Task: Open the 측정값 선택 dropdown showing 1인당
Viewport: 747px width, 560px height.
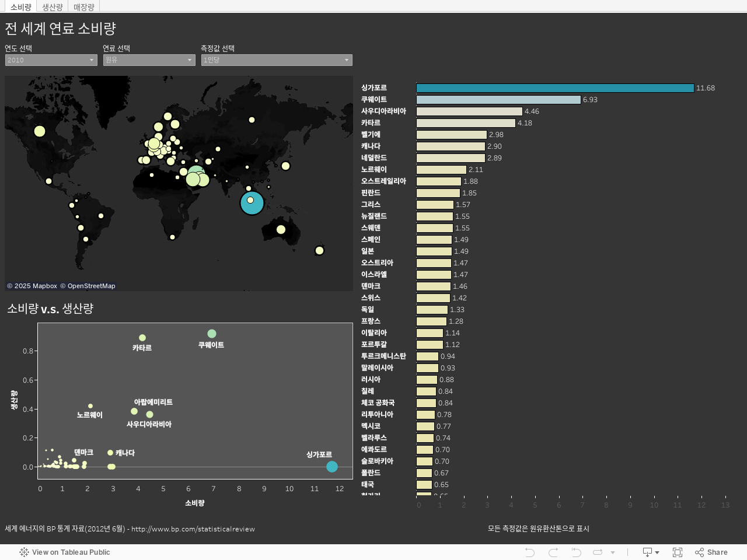Action: (277, 60)
